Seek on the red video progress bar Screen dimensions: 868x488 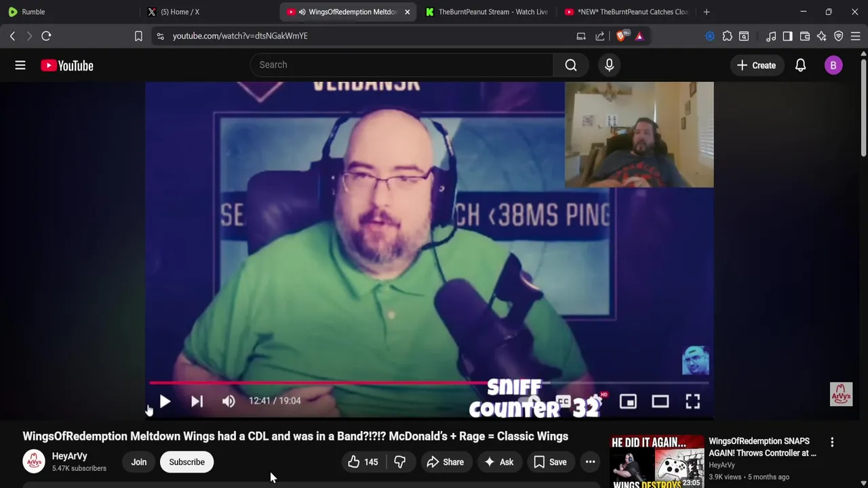[429, 382]
